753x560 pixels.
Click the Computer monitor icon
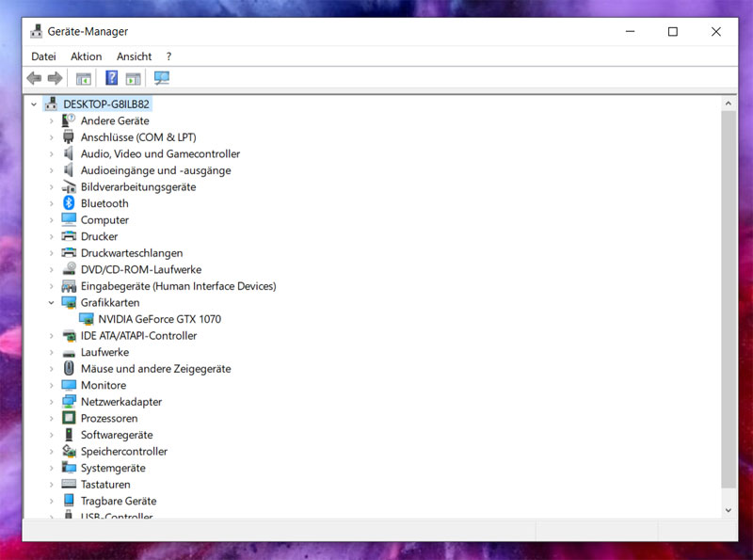[69, 219]
